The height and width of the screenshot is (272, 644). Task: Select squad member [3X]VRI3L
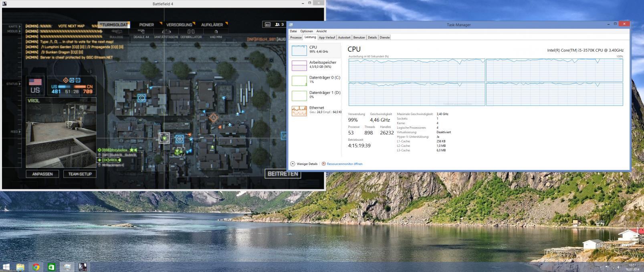tap(109, 160)
